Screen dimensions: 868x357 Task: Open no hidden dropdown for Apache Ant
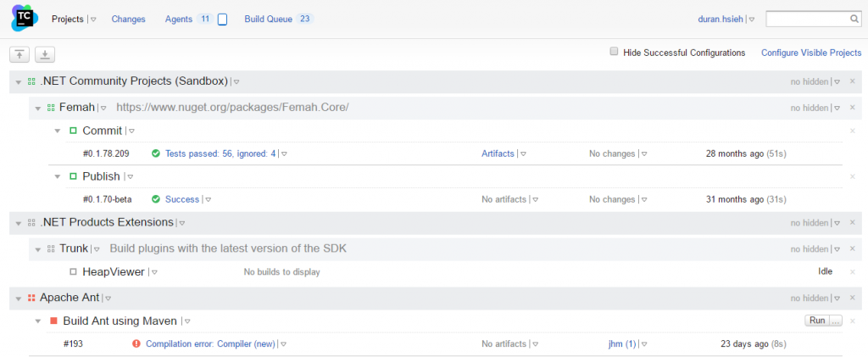tap(837, 298)
